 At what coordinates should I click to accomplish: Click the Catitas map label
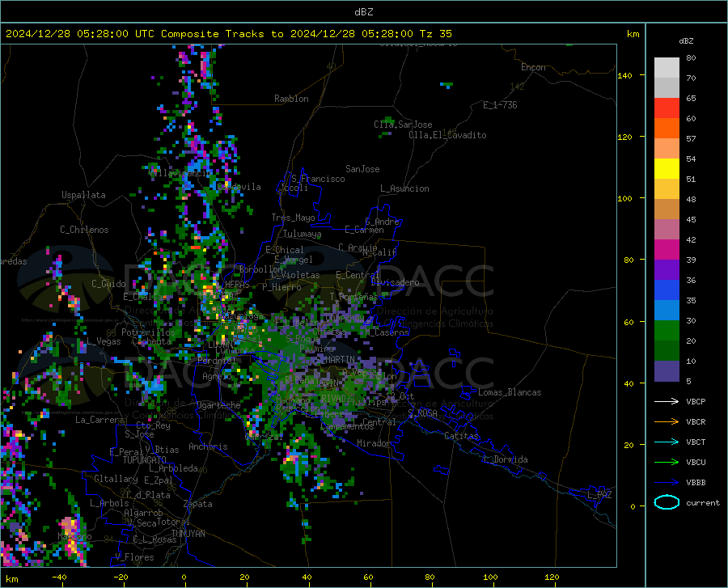[x=462, y=436]
